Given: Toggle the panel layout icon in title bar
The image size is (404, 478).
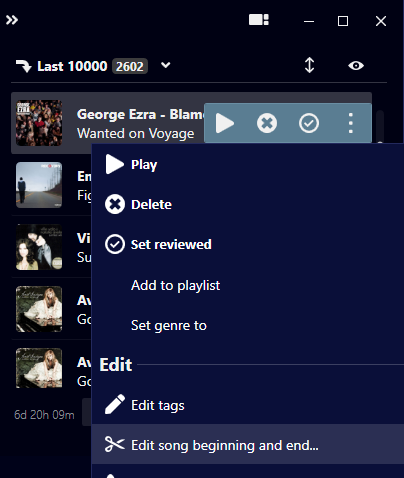Looking at the screenshot, I should [x=259, y=20].
